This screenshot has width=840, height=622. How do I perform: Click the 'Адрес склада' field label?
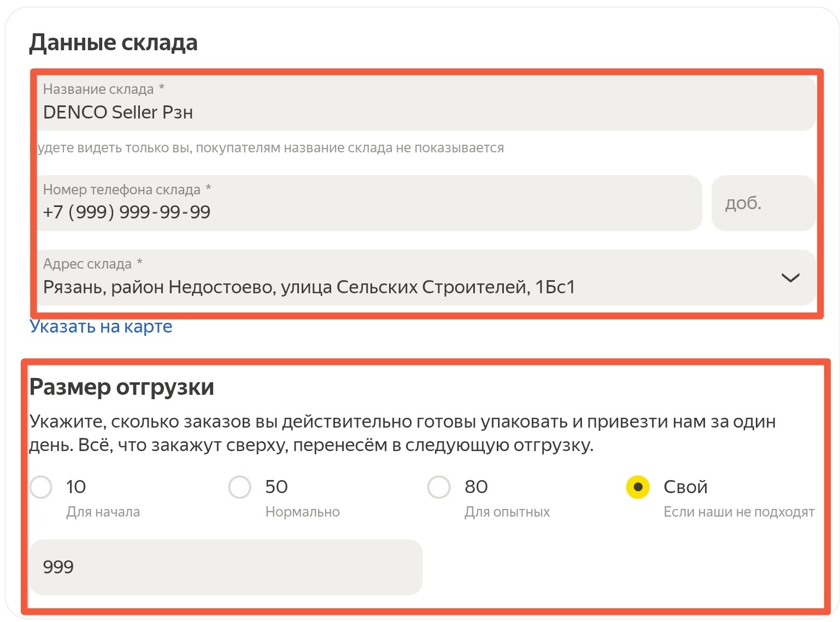[x=87, y=264]
